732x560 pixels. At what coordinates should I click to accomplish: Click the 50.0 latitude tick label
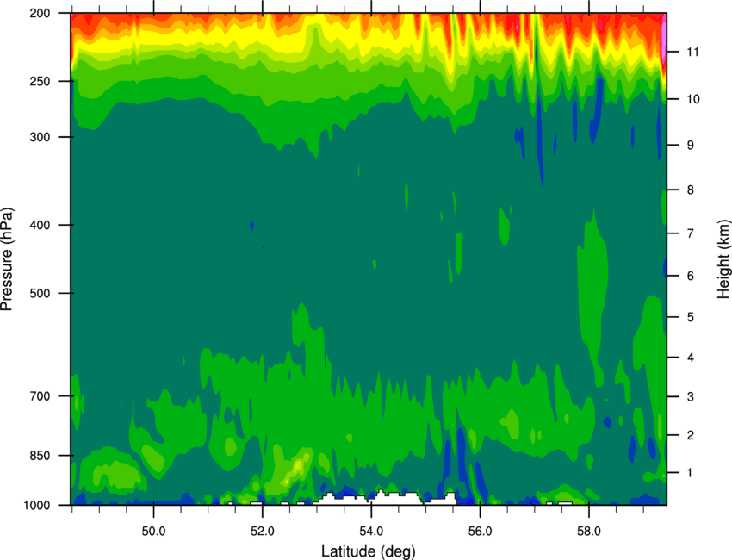[153, 532]
